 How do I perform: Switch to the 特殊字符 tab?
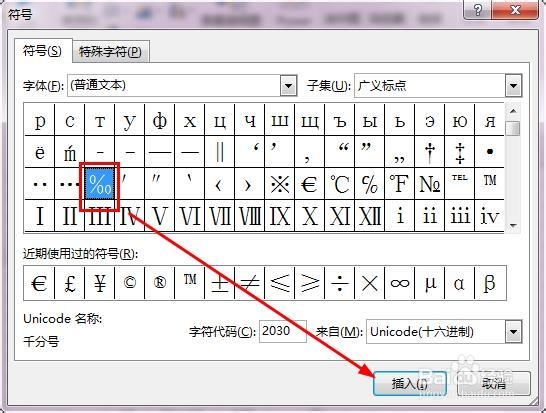point(110,52)
